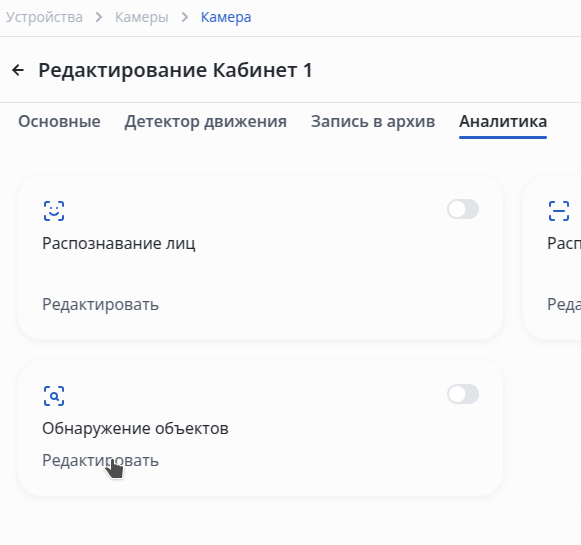The width and height of the screenshot is (581, 545).
Task: Click the partially visible Реда link on right card
Action: point(564,305)
